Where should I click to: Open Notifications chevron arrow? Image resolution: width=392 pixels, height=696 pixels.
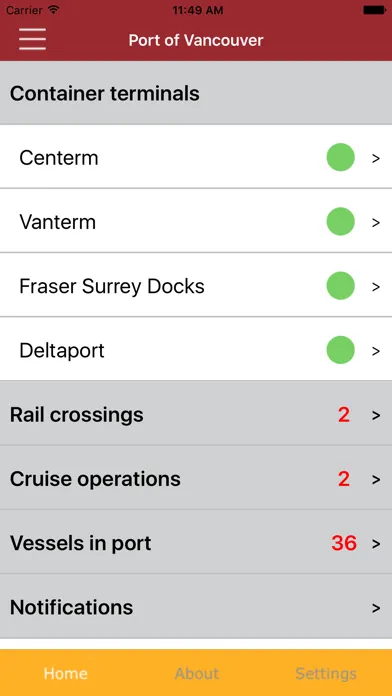pyautogui.click(x=376, y=608)
